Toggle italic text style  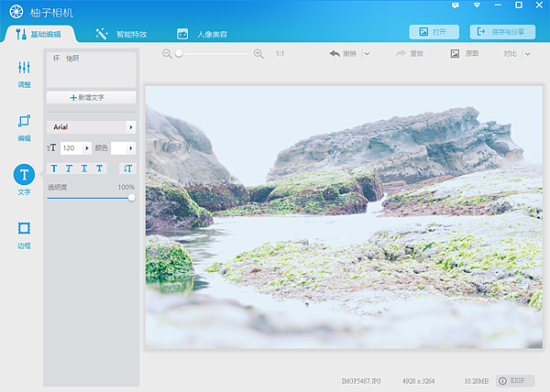click(69, 169)
